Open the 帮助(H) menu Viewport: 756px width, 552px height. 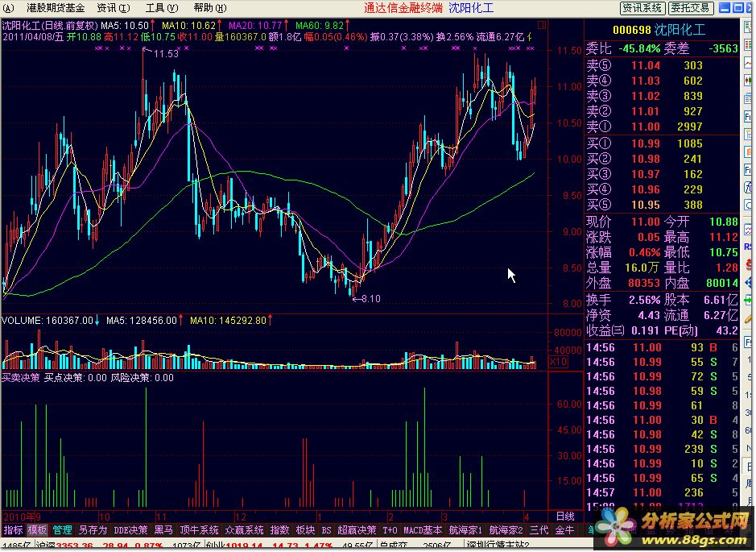pos(210,8)
